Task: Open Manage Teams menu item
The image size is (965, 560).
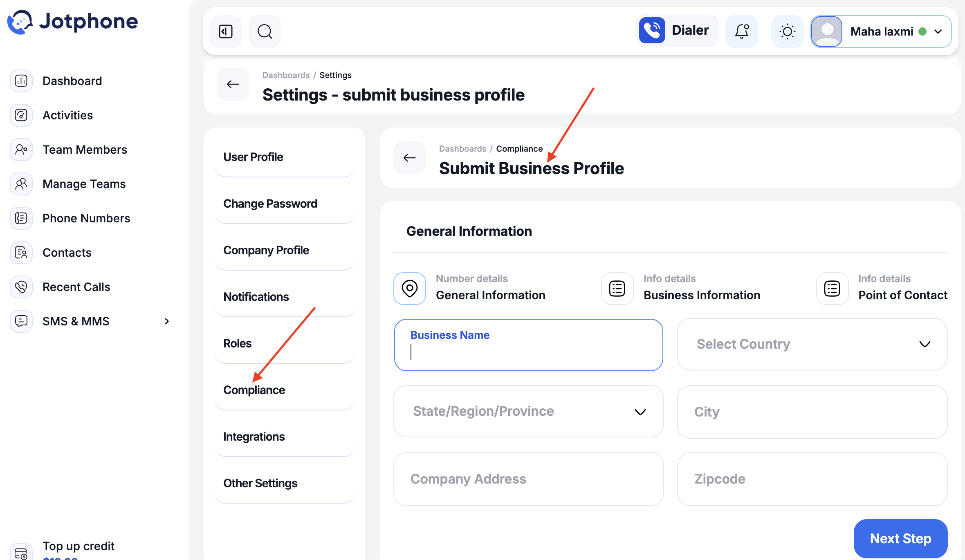Action: (84, 184)
